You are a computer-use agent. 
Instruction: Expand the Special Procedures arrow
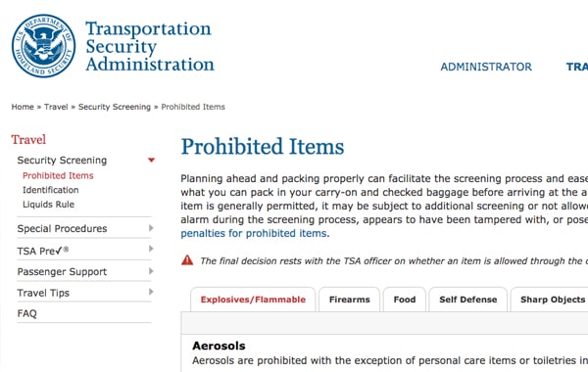click(x=151, y=228)
